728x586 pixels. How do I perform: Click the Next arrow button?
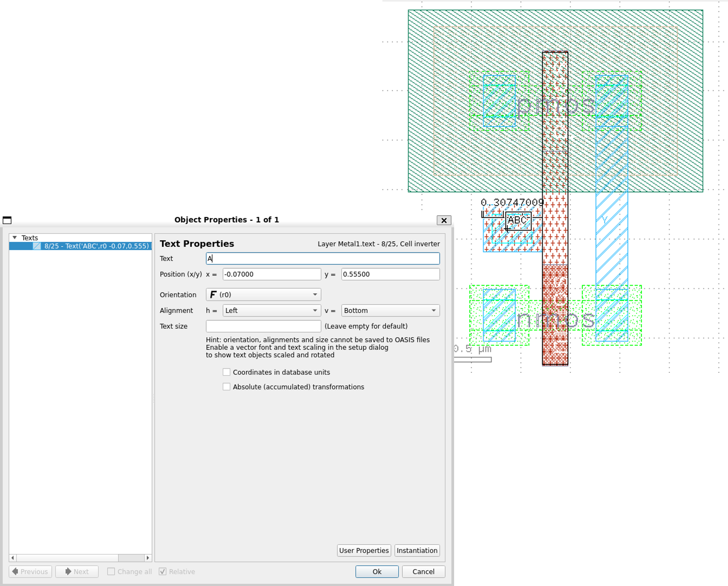pos(77,571)
